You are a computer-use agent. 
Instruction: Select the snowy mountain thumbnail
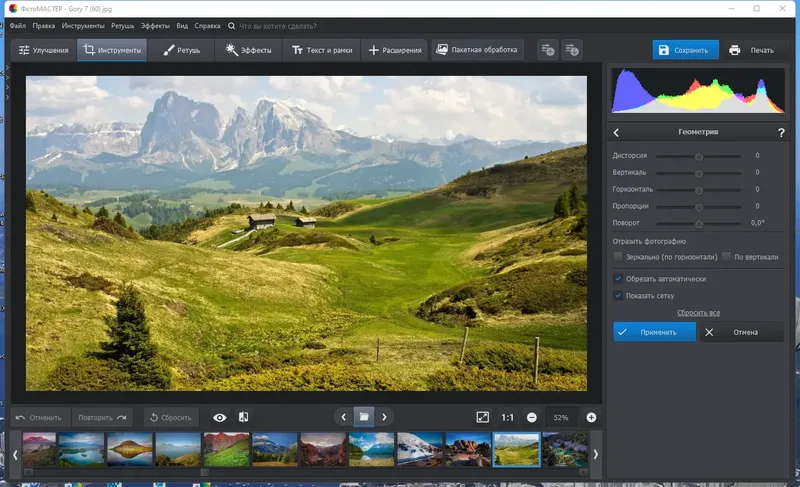click(420, 449)
